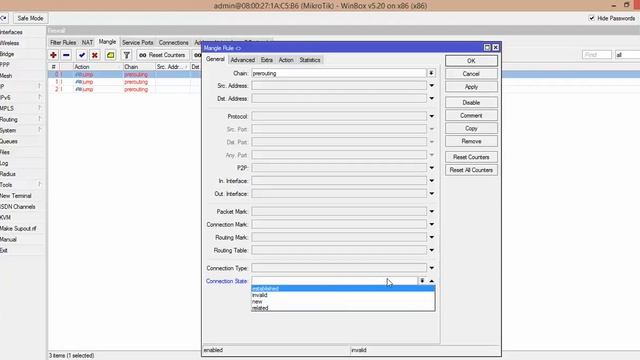The width and height of the screenshot is (640, 360).
Task: Switch to the General tab
Action: (x=215, y=59)
